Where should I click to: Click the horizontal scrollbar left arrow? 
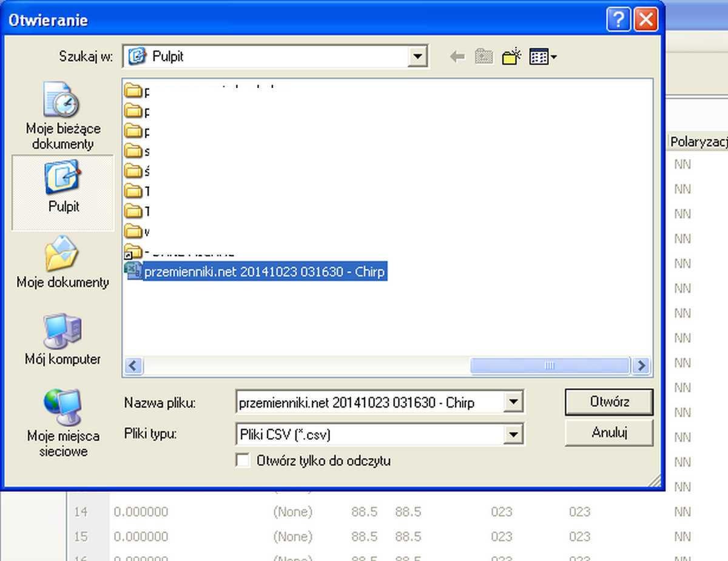pos(133,366)
